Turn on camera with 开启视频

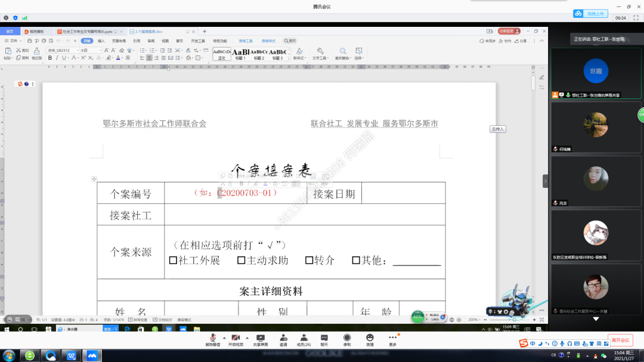pyautogui.click(x=236, y=339)
